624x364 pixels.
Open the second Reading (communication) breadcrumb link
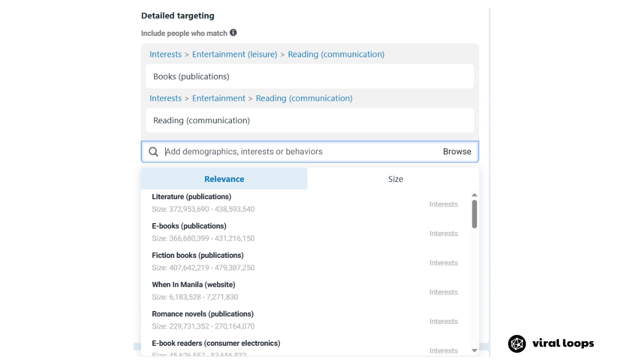point(304,98)
